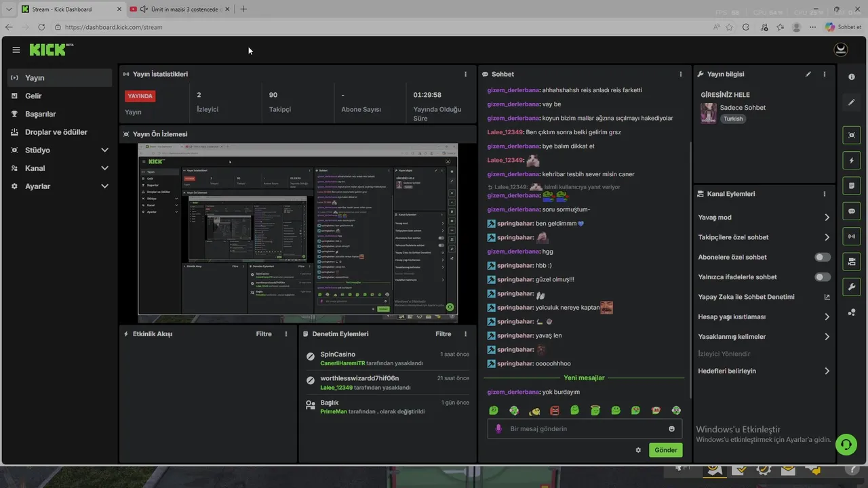868x488 pixels.
Task: Select Gelir in the sidebar
Action: (x=60, y=96)
